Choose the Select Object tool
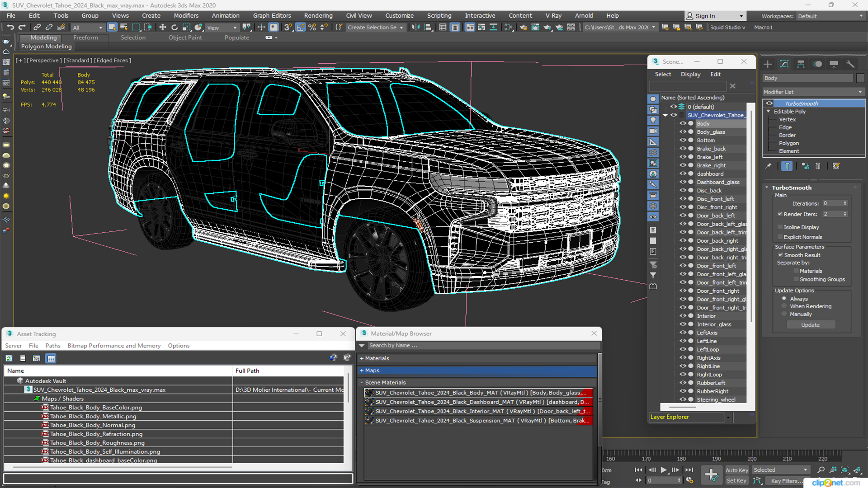 pyautogui.click(x=112, y=28)
